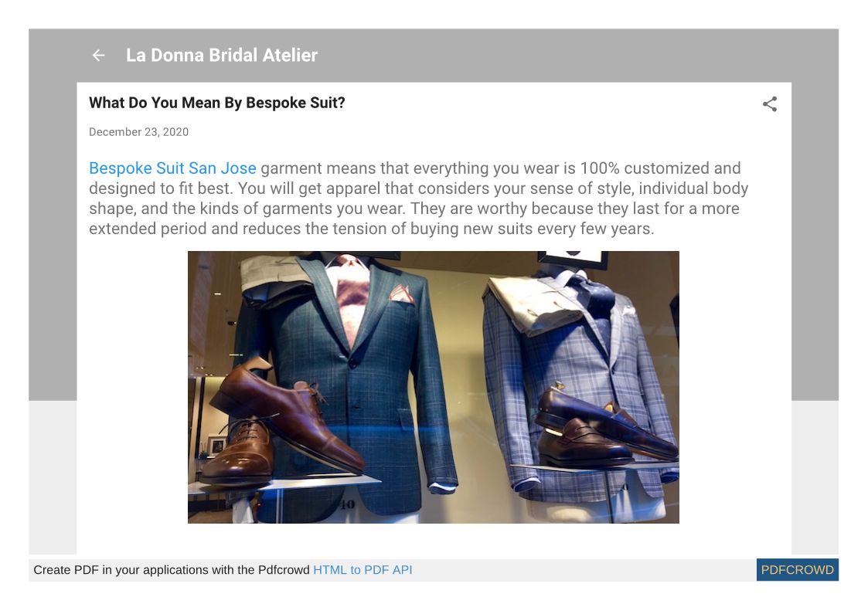Open the La Donna Bridal Atelier blog title

pyautogui.click(x=221, y=56)
